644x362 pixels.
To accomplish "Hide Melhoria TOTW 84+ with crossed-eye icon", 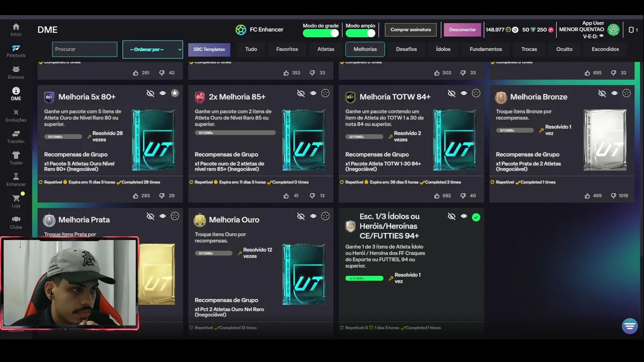I will tap(451, 94).
